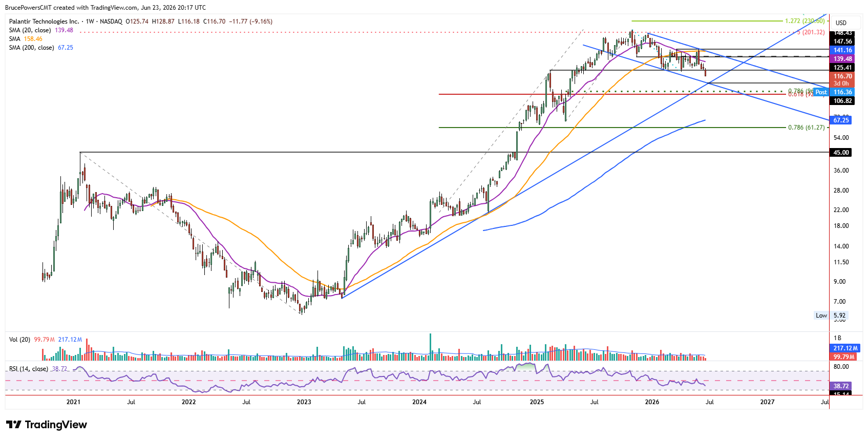Image resolution: width=868 pixels, height=440 pixels.
Task: Select the SMA (200, close) legend label
Action: [32, 48]
